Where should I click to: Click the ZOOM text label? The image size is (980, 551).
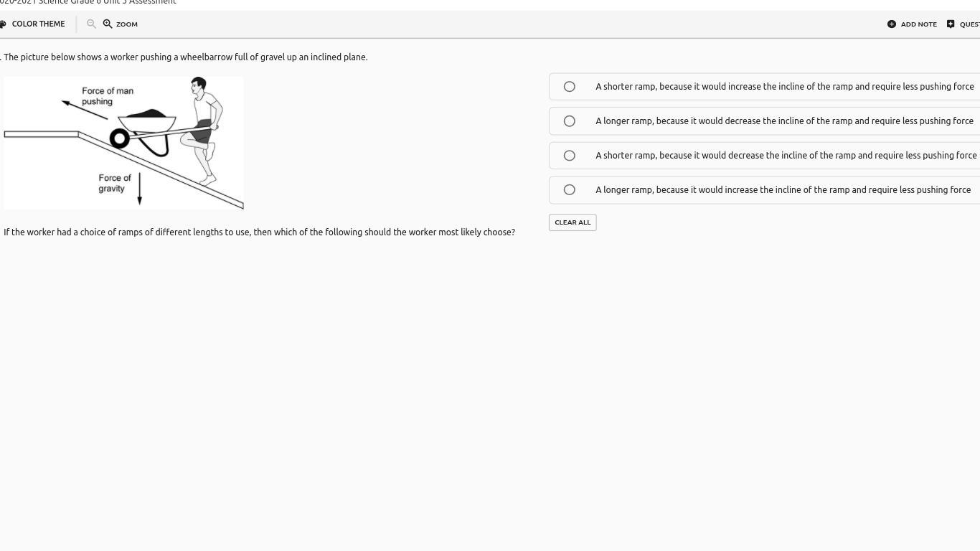(127, 24)
